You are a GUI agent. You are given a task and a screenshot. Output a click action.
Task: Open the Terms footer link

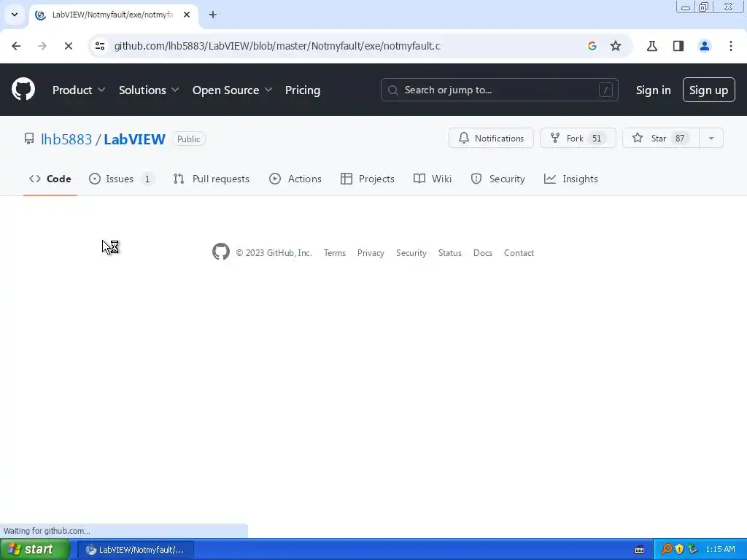click(x=334, y=253)
